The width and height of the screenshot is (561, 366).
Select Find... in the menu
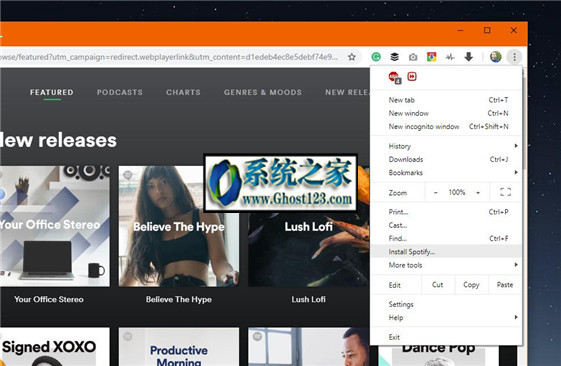[446, 238]
